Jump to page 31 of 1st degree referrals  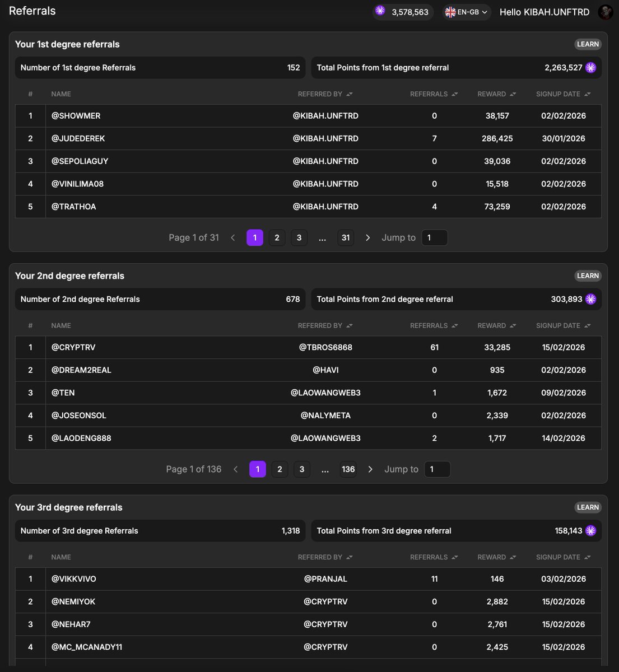(x=346, y=237)
